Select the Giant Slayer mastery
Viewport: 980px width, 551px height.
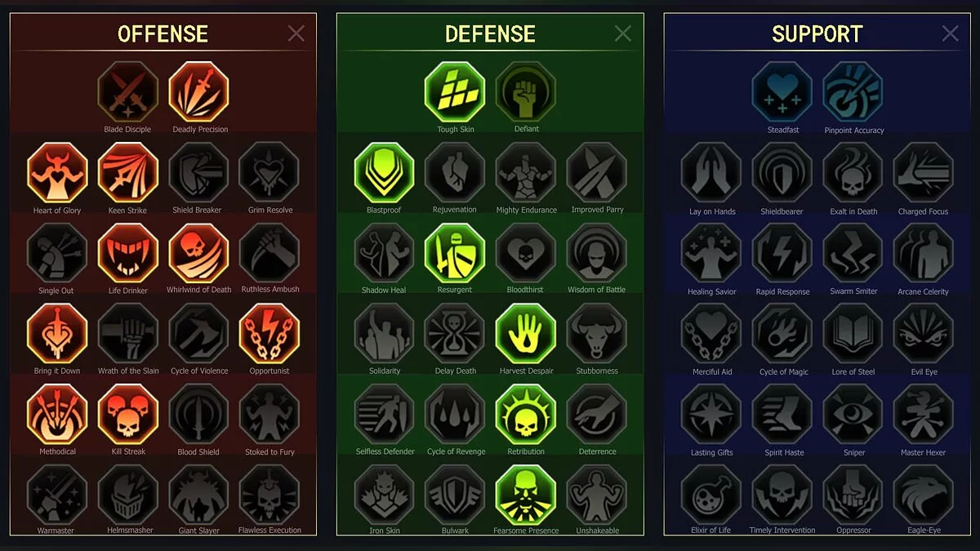pyautogui.click(x=199, y=495)
